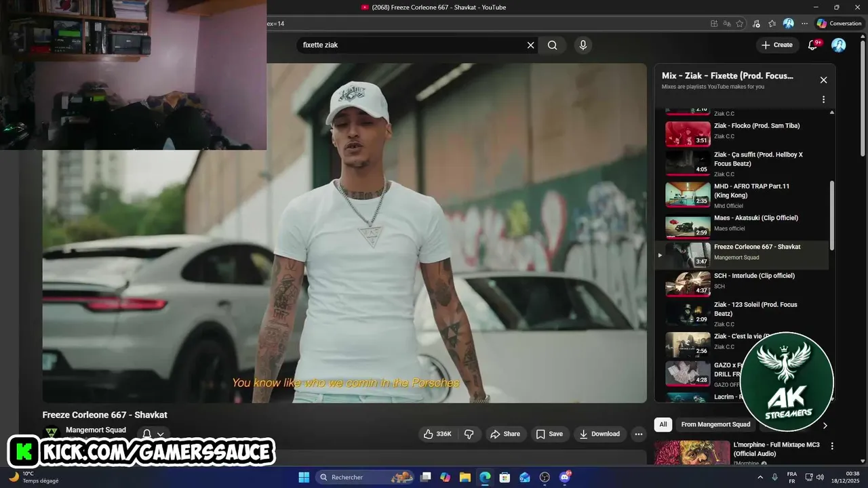The image size is (868, 488).
Task: Click the Mix playlist panel scrollbar
Action: pyautogui.click(x=832, y=216)
